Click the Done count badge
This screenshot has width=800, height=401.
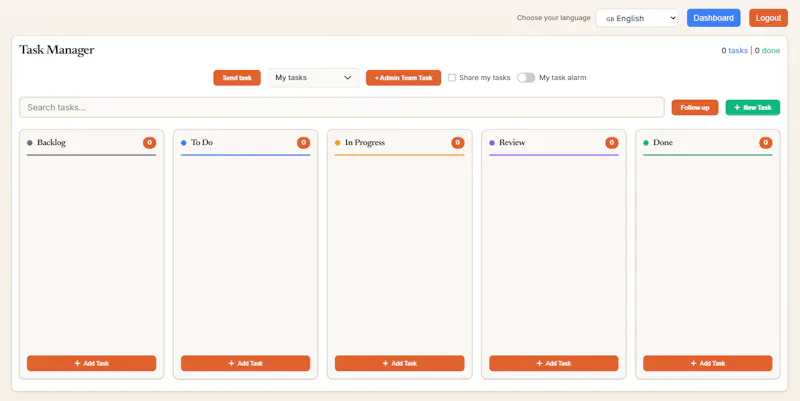click(x=765, y=143)
